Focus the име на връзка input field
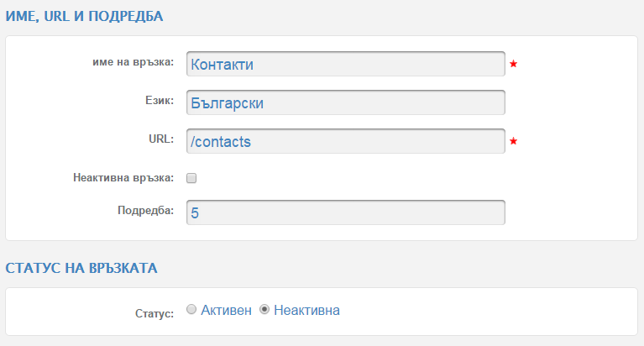 tap(346, 64)
